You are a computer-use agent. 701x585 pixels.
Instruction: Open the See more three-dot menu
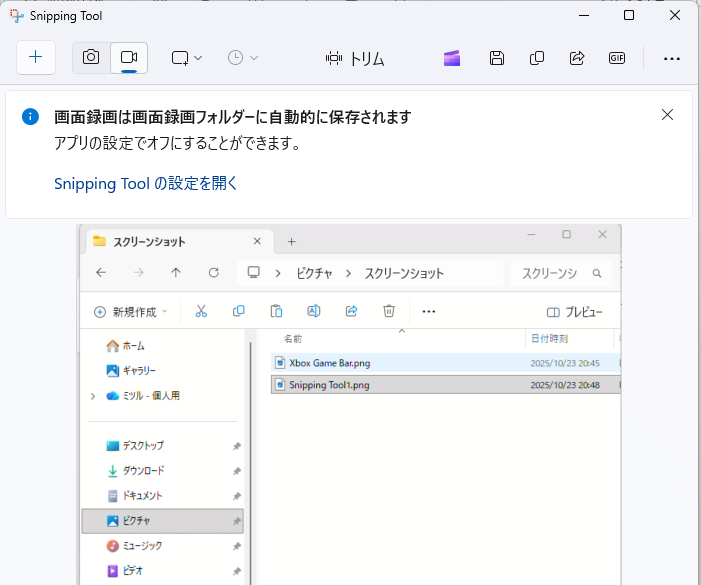point(671,59)
